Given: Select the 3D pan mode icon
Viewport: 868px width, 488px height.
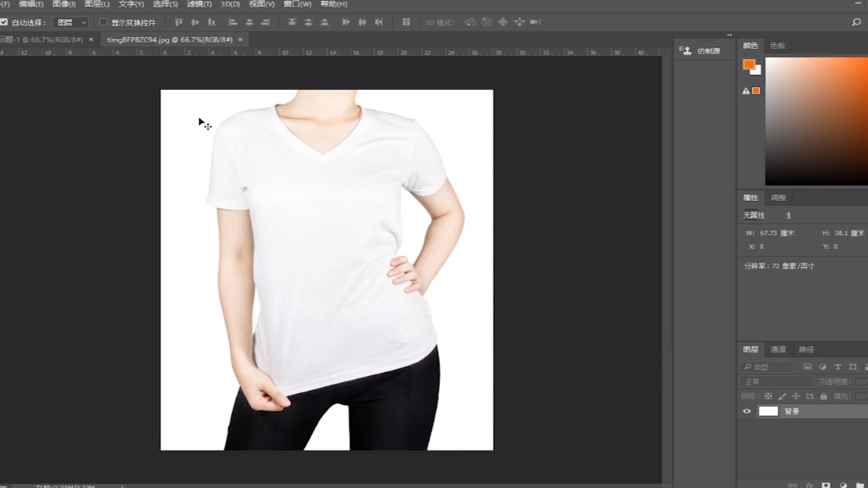Looking at the screenshot, I should (503, 22).
